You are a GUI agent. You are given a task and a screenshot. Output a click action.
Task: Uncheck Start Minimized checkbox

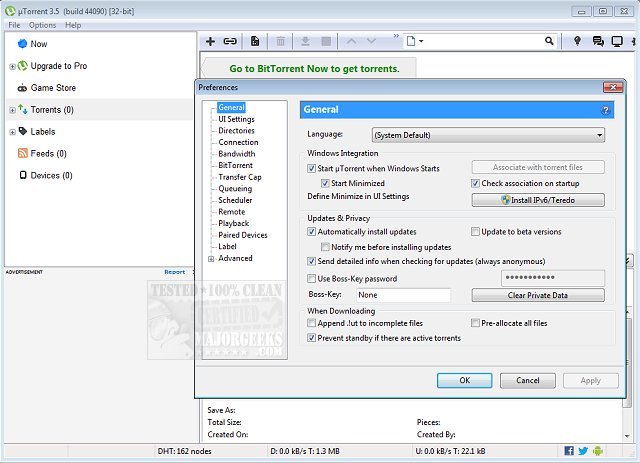pos(325,183)
